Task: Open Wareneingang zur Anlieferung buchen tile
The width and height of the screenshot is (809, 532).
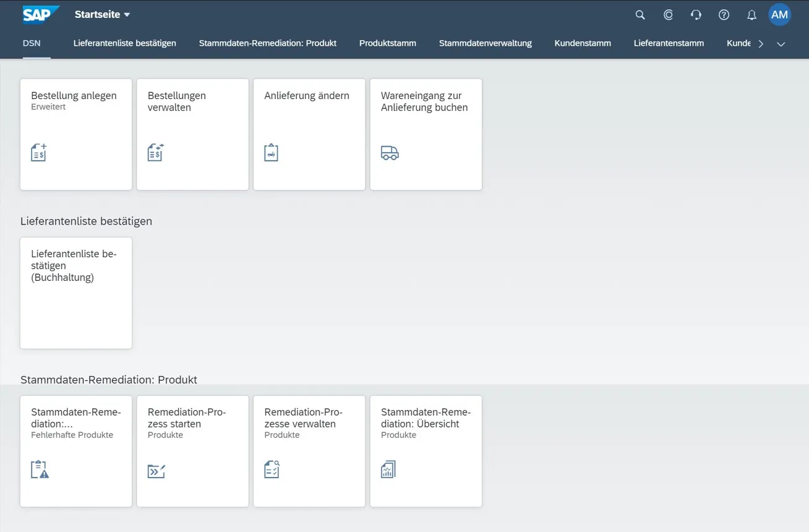Action: click(426, 134)
